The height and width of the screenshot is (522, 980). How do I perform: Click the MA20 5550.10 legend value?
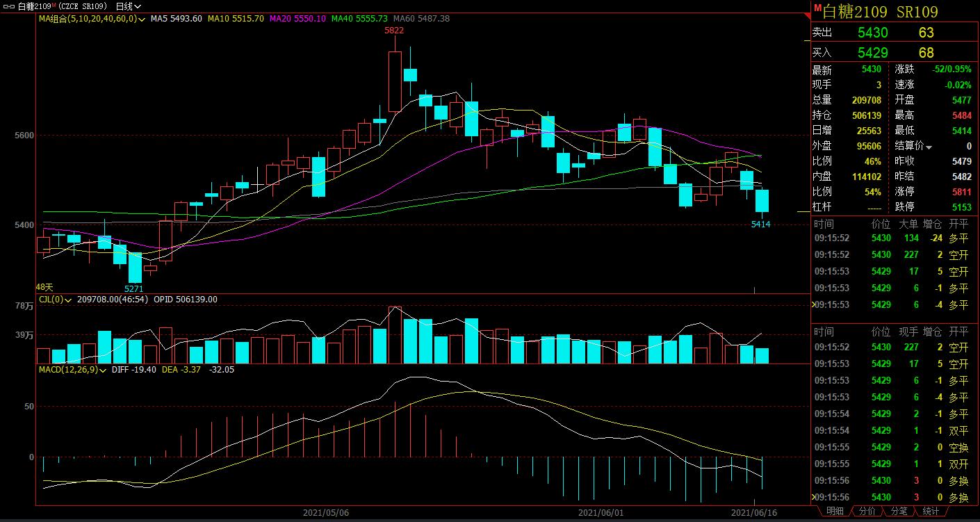click(x=297, y=19)
